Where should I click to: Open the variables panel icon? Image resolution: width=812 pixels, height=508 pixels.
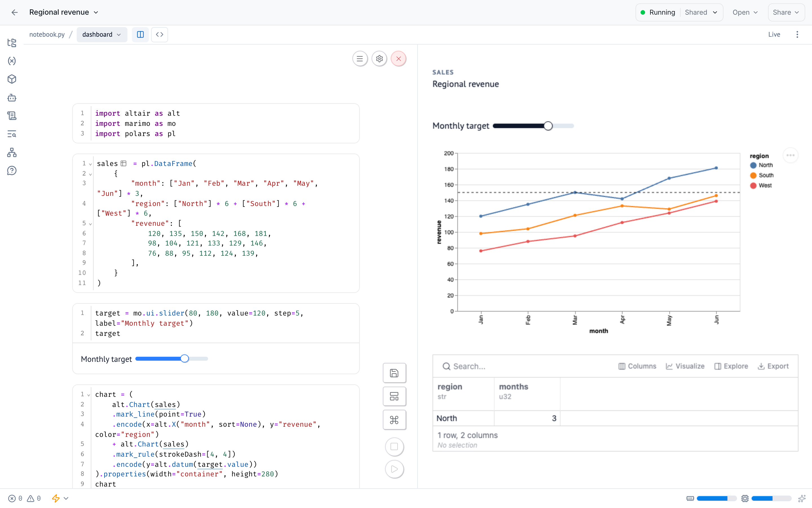pyautogui.click(x=12, y=61)
